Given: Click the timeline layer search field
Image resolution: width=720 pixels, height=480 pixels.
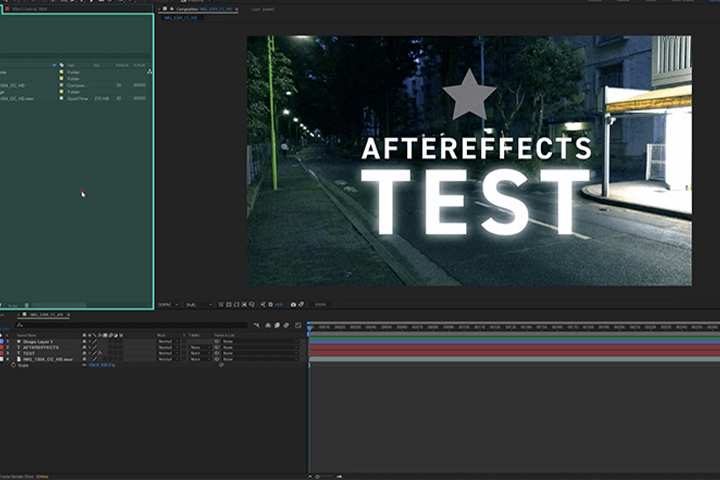Looking at the screenshot, I should [x=131, y=325].
